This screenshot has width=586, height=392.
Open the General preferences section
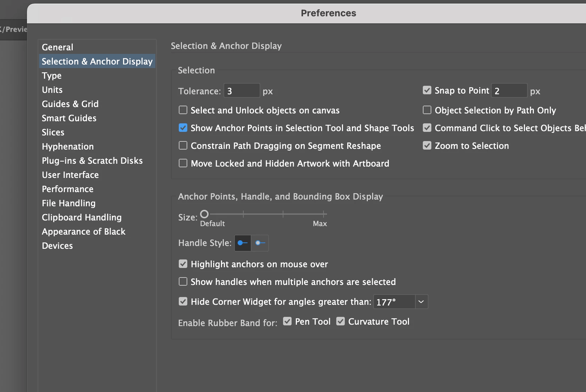point(57,47)
